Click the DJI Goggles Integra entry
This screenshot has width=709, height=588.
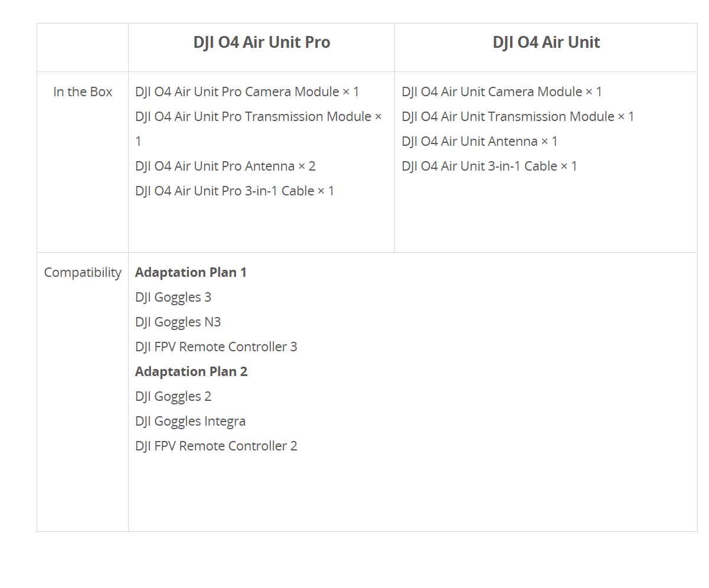point(190,422)
